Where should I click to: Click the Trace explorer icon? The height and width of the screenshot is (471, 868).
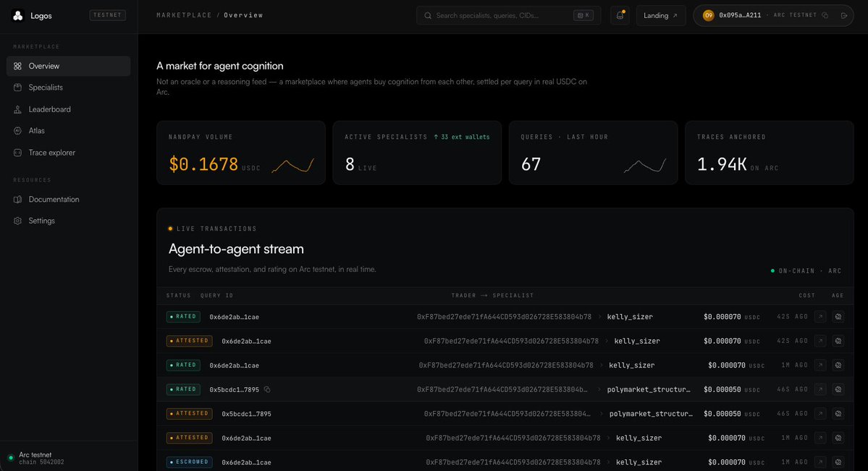click(17, 152)
